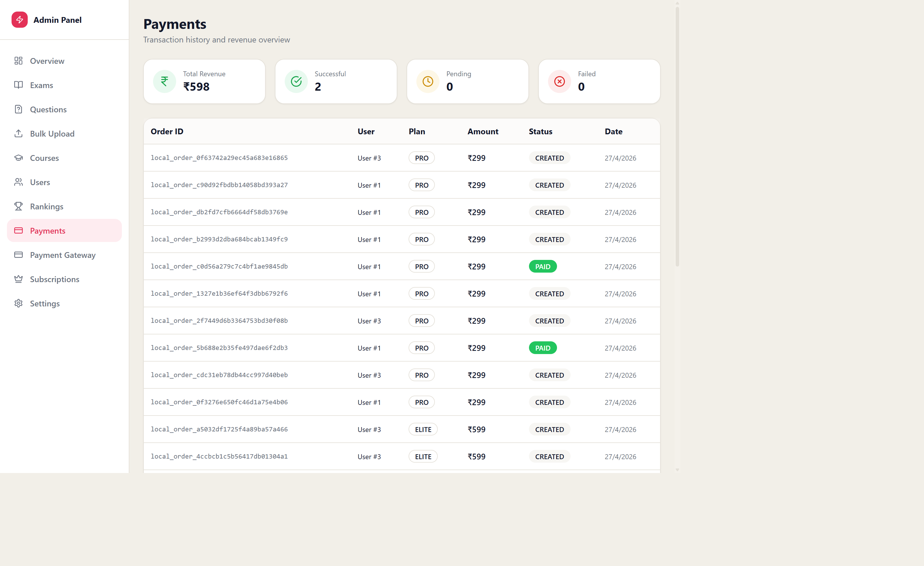Open the Payment Gateway page
The height and width of the screenshot is (566, 924).
coord(64,255)
